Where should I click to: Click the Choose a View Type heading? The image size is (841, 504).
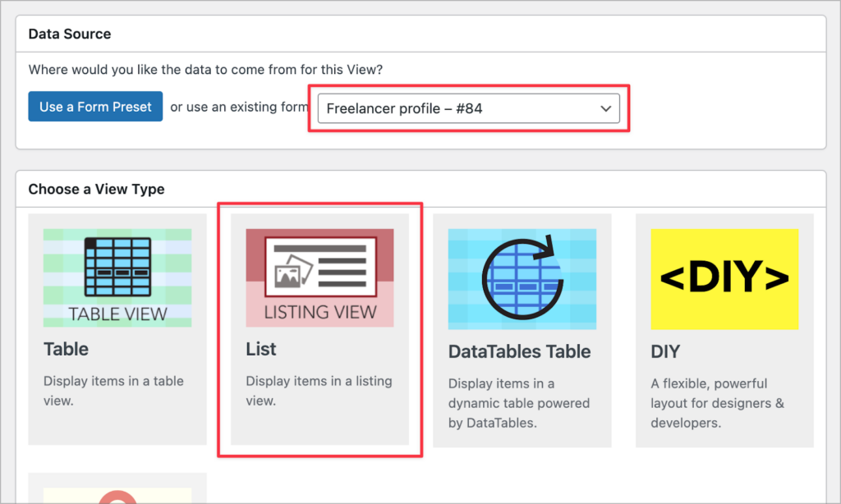point(97,190)
